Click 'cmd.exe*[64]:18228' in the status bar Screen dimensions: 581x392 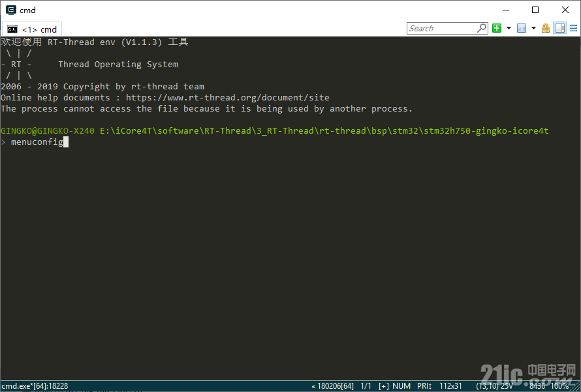tap(35, 386)
